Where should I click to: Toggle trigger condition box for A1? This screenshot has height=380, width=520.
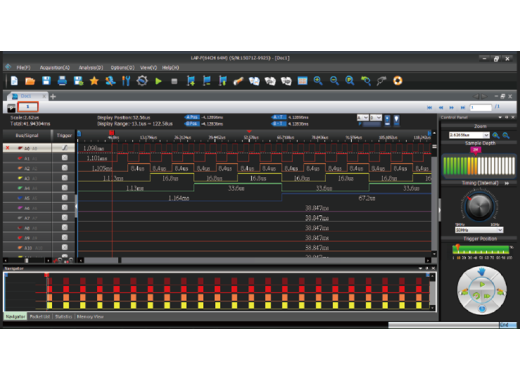65,158
